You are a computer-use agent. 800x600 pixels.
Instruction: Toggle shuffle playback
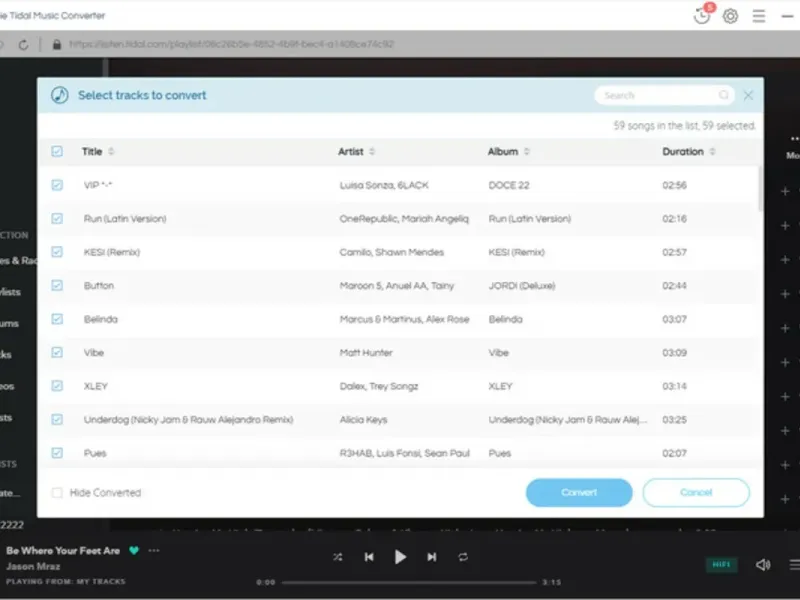(338, 557)
